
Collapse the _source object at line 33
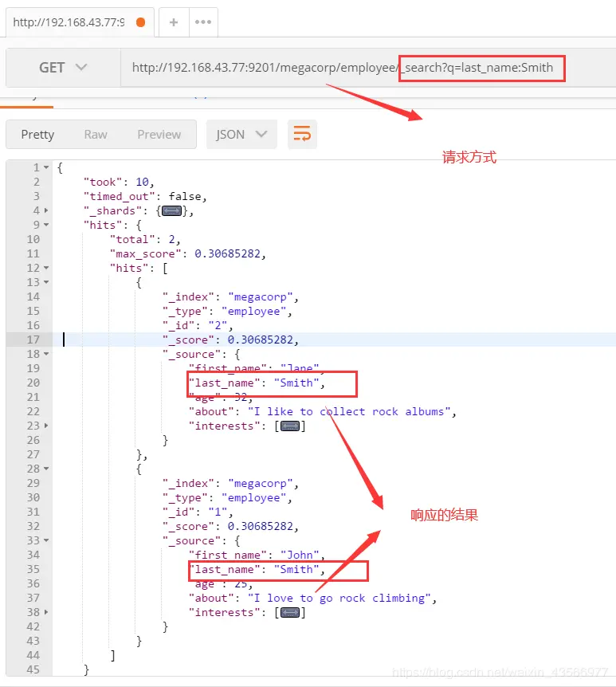(46, 540)
